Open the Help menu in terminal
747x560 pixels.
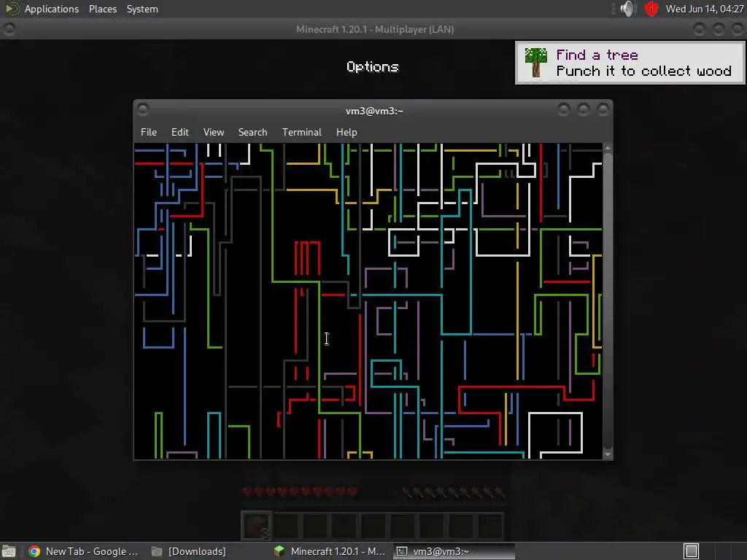(x=347, y=133)
